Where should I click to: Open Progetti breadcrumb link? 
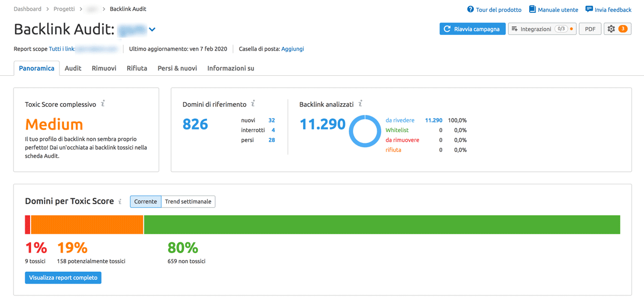pyautogui.click(x=63, y=9)
